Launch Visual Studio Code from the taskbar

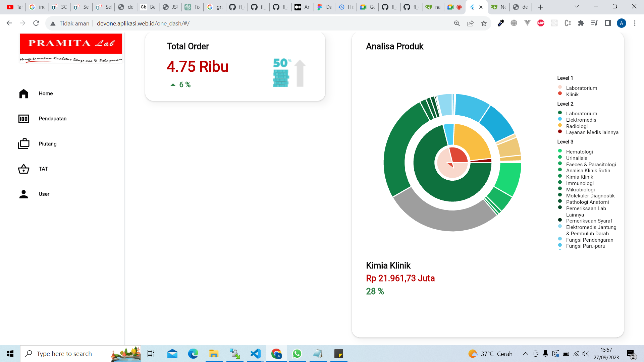pyautogui.click(x=256, y=354)
